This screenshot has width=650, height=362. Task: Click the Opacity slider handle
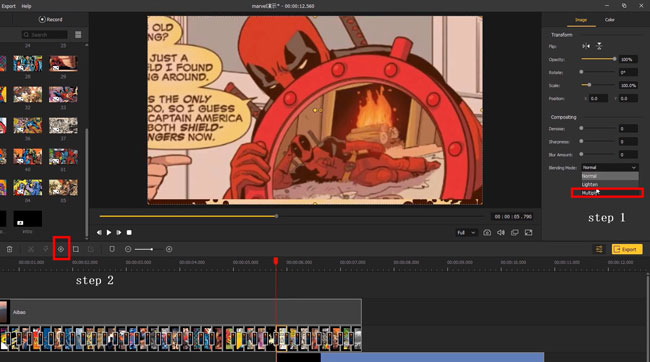pyautogui.click(x=614, y=59)
